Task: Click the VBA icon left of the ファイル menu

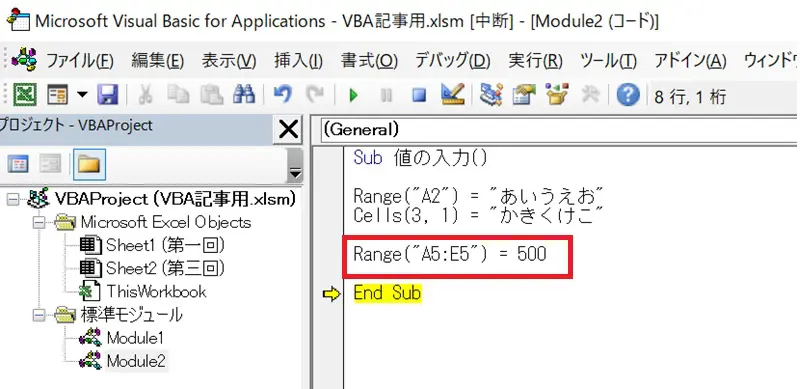Action: tap(24, 60)
